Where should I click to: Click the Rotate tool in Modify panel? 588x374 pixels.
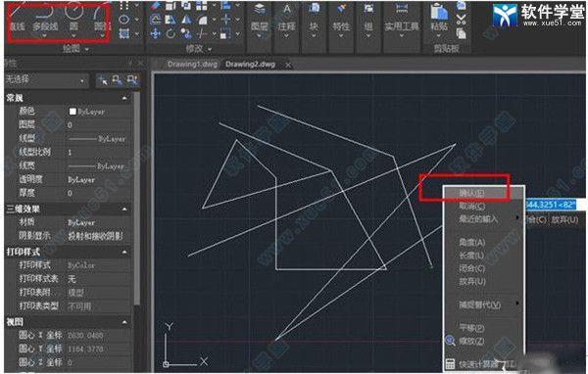pyautogui.click(x=171, y=34)
